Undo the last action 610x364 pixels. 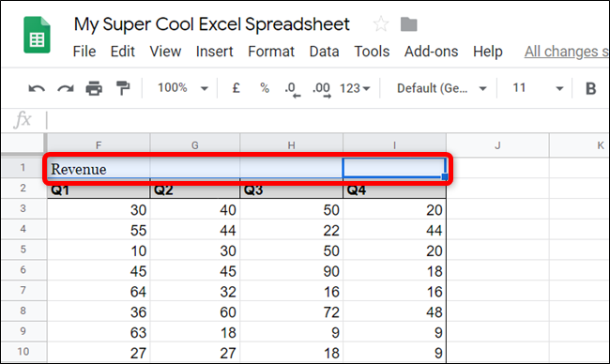(37, 89)
